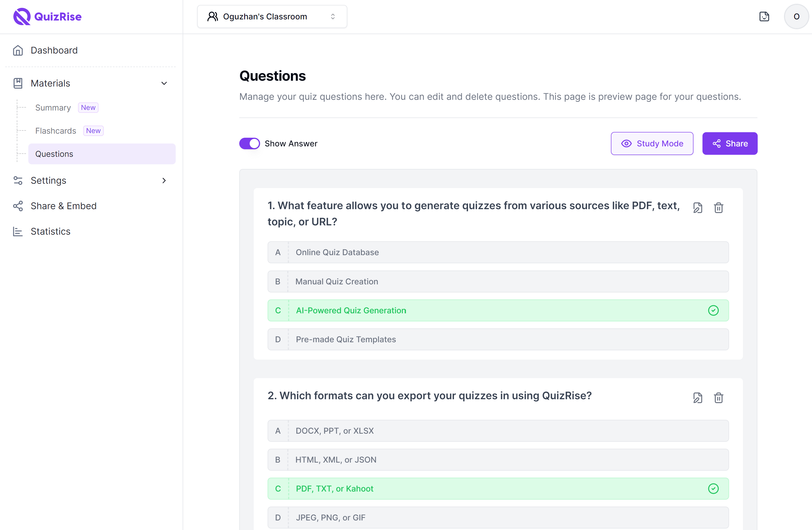Delete question 2 with the trash icon
This screenshot has height=530, width=812.
pos(718,398)
